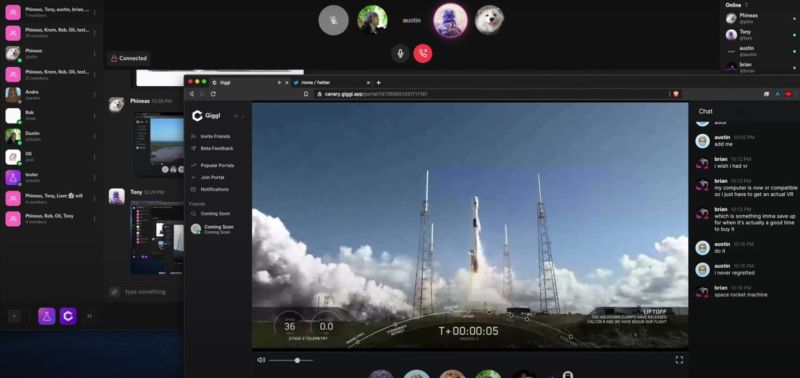Open options menu for Phineas chat entry
The image size is (800, 378).
coord(94,53)
